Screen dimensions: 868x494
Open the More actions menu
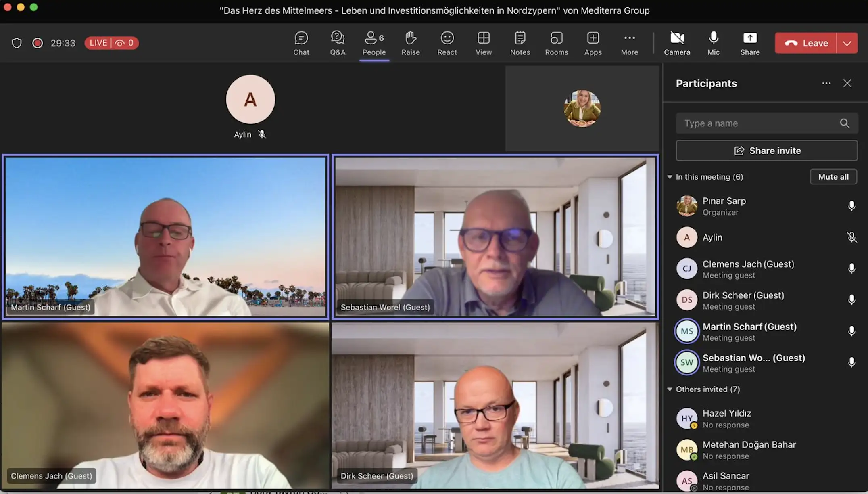pos(629,43)
